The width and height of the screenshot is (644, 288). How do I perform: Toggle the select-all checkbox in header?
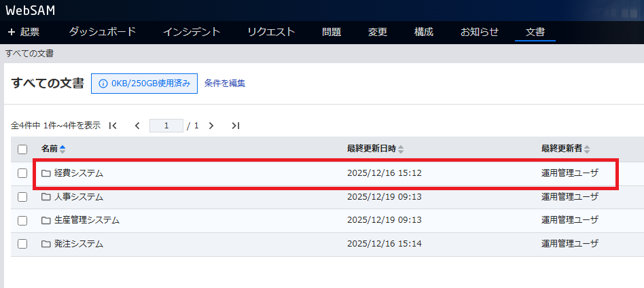(x=22, y=149)
